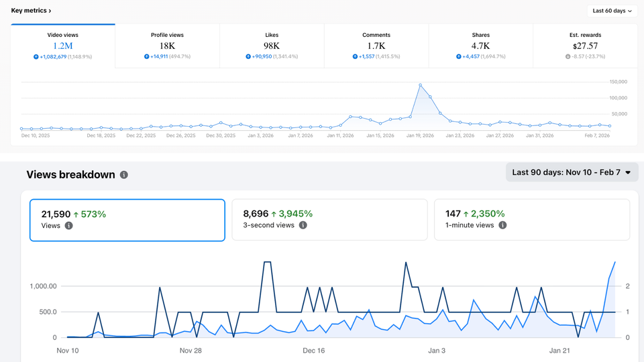Viewport: 644px width, 362px height.
Task: Open Last 90 days date range dropdown
Action: click(x=571, y=172)
